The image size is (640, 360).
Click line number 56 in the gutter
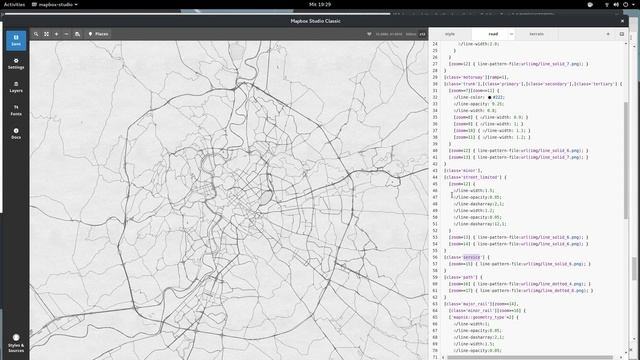tap(435, 257)
